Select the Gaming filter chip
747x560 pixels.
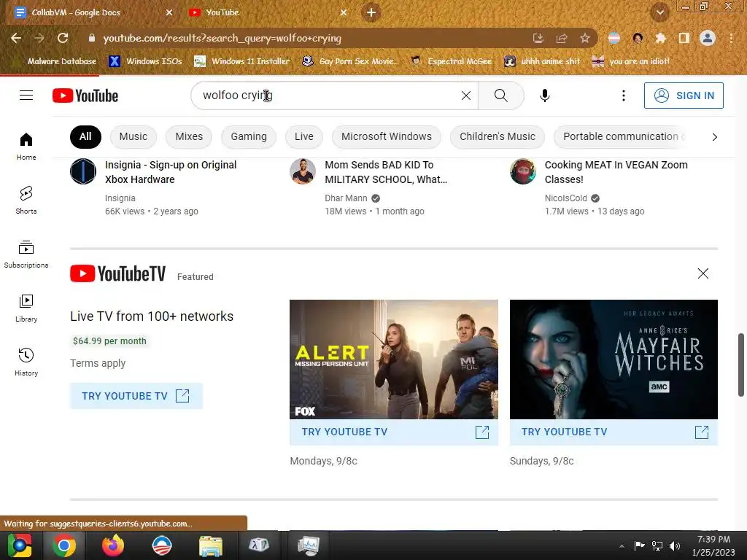[249, 137]
